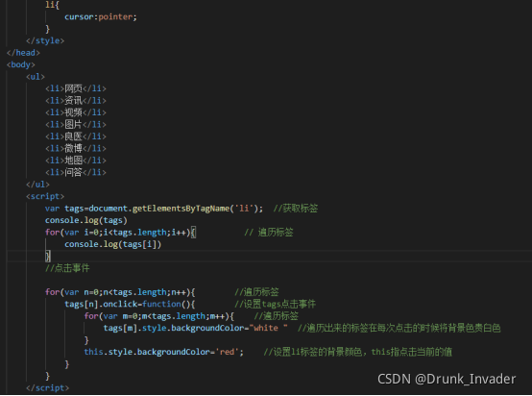Click the <li>微博</li> line

[x=76, y=148]
